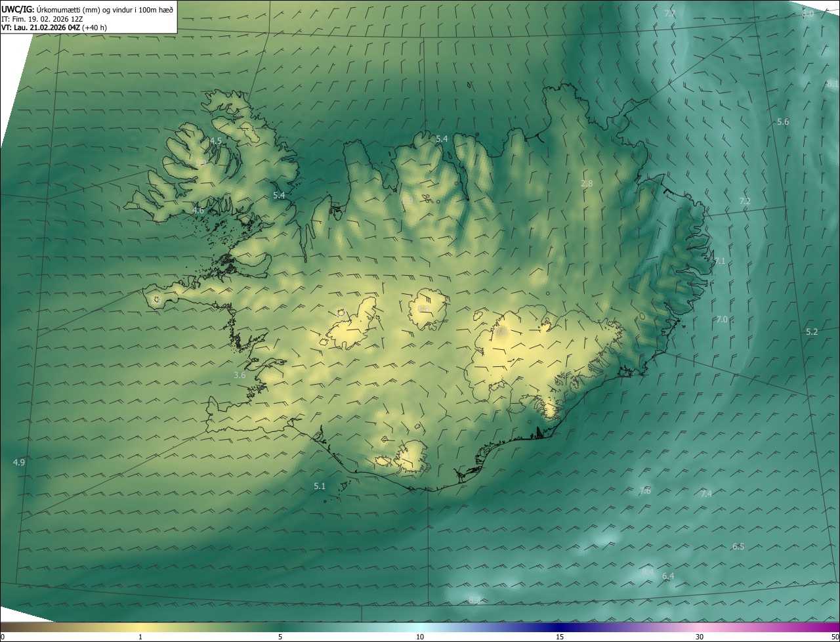This screenshot has width=840, height=642.
Task: Click the initial time line 'IT: Fim. 19. 02. 2026 12Z'
Action: [x=42, y=18]
